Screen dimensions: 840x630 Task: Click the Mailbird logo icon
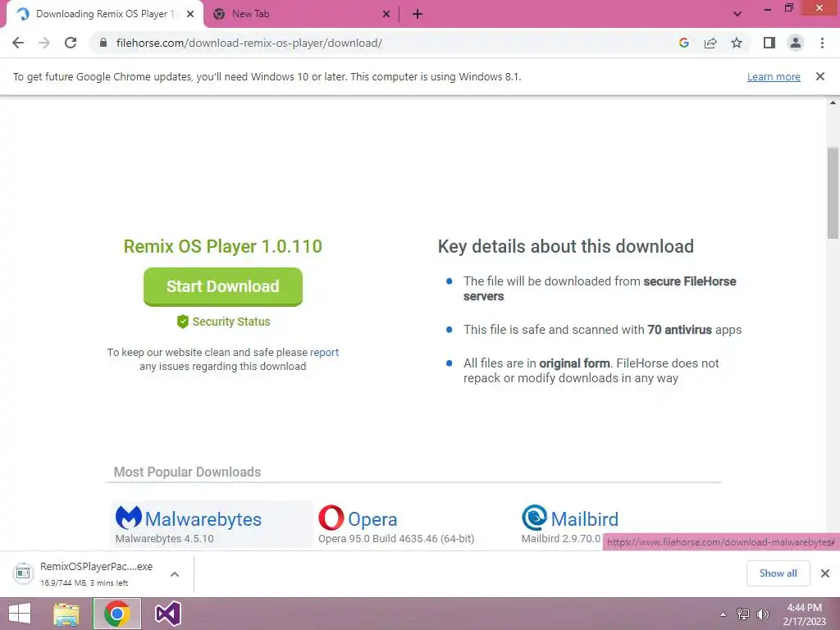click(535, 518)
